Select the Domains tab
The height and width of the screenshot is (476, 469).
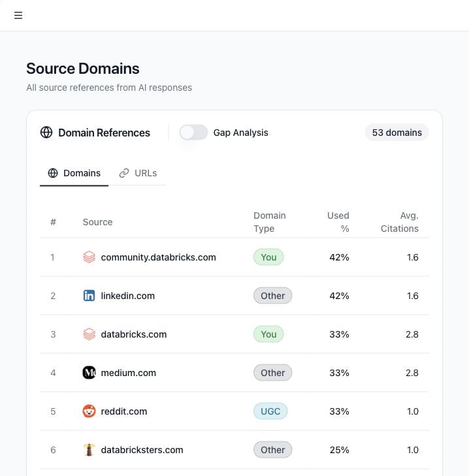(74, 173)
